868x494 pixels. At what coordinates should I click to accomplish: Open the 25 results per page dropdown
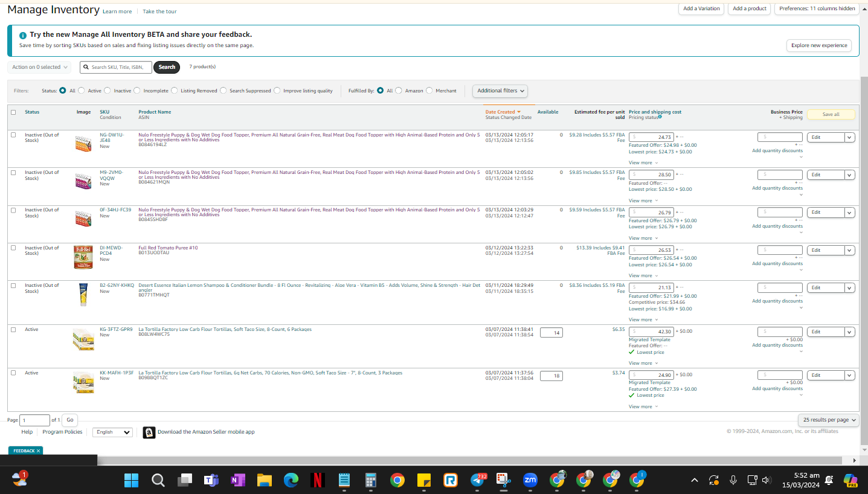click(x=828, y=420)
